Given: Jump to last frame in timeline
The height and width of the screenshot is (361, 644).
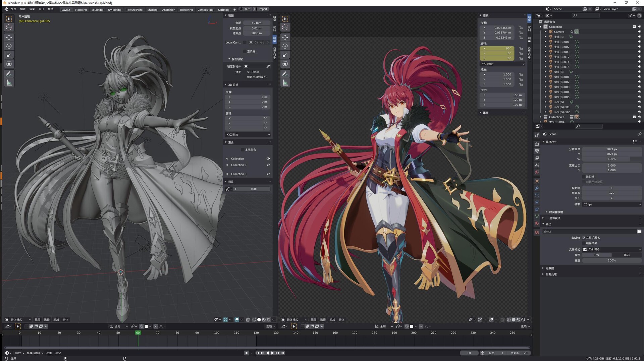Looking at the screenshot, I should tap(283, 353).
